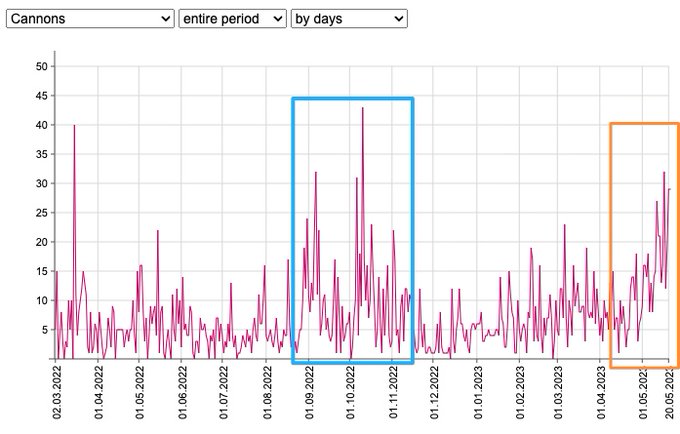Click the October 2022 peak at 43
The image size is (680, 434).
[363, 108]
